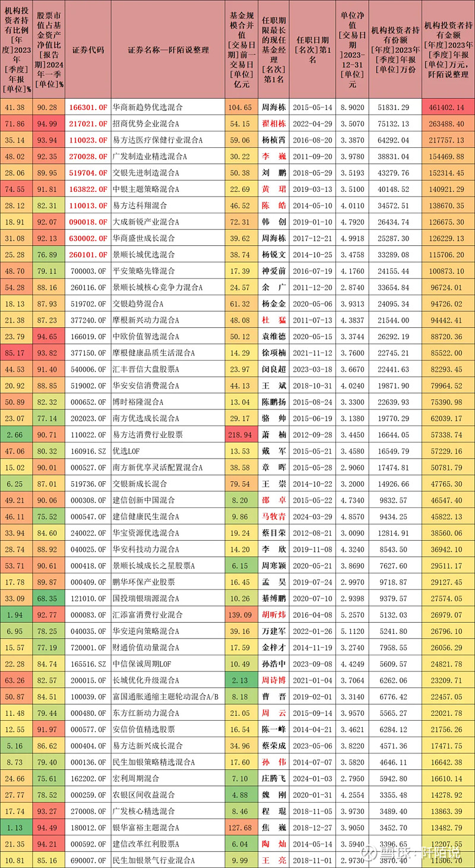
Task: Select fund code 166301.OF
Action: [88, 108]
